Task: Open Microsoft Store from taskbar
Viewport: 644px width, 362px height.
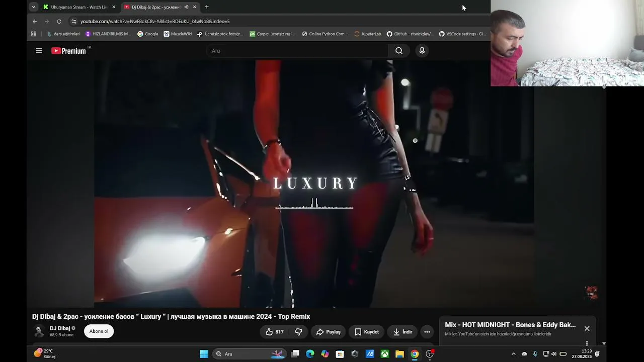Action: coord(340,354)
